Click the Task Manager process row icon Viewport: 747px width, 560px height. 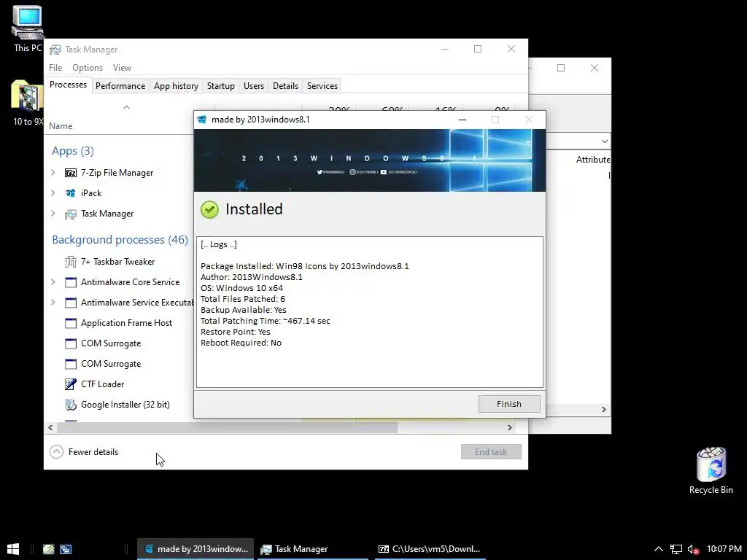[x=71, y=214]
